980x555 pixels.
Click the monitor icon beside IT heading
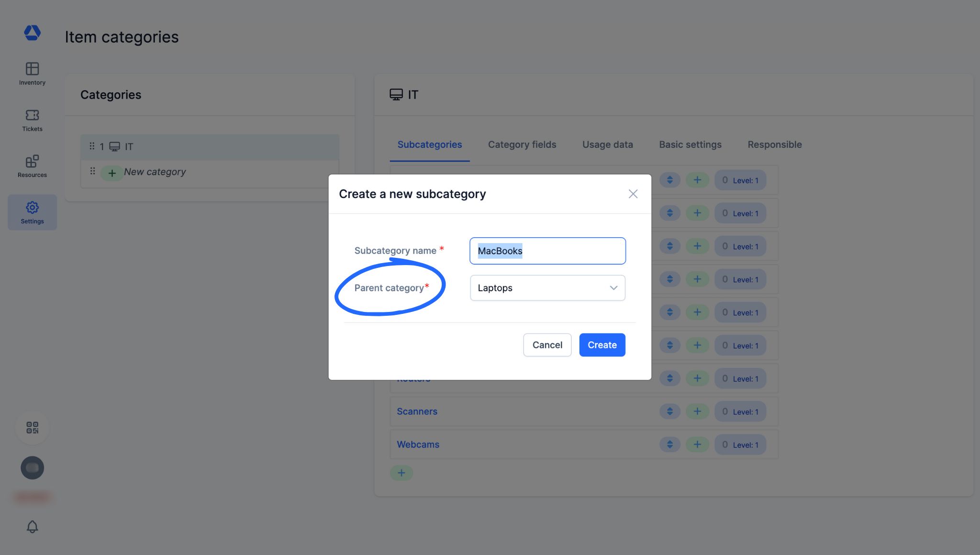pos(396,95)
